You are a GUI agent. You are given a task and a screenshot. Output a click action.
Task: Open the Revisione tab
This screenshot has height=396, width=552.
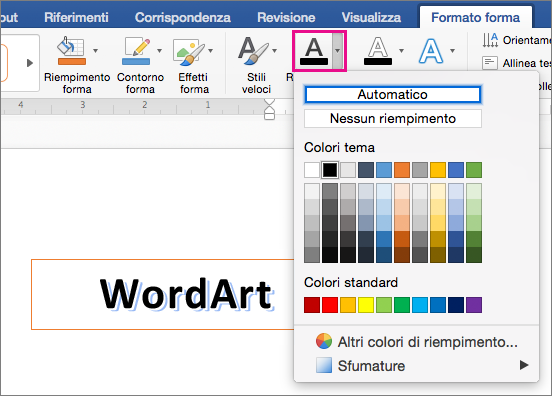pyautogui.click(x=286, y=17)
